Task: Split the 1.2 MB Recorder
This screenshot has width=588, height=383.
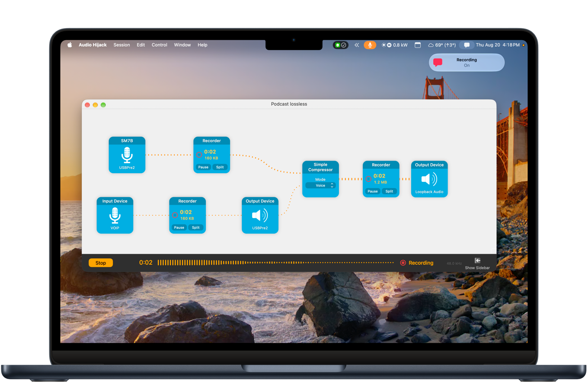Action: [389, 191]
